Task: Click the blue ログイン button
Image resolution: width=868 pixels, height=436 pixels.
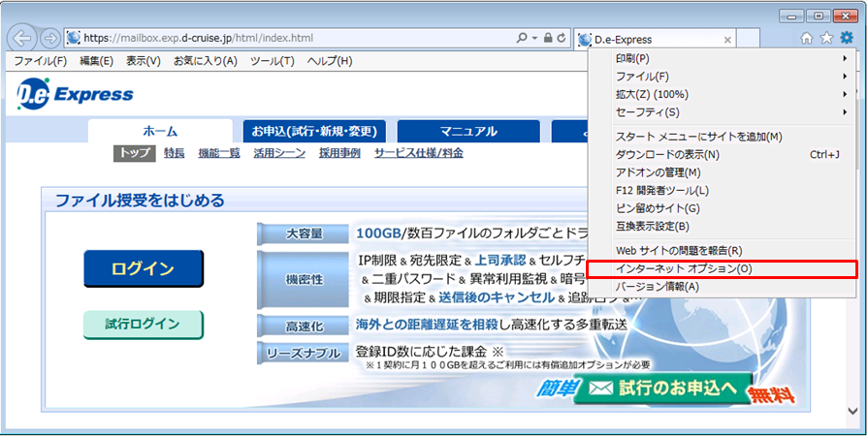Action: pos(144,268)
